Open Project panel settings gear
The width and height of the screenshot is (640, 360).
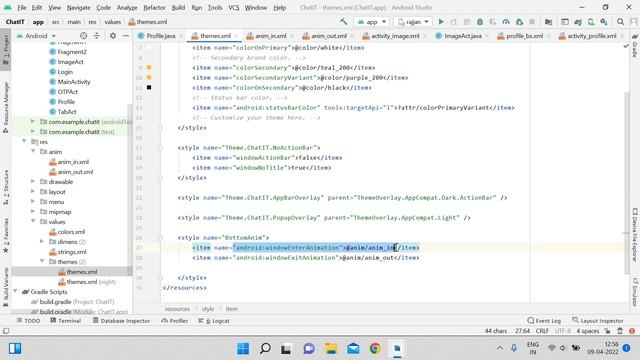point(113,36)
